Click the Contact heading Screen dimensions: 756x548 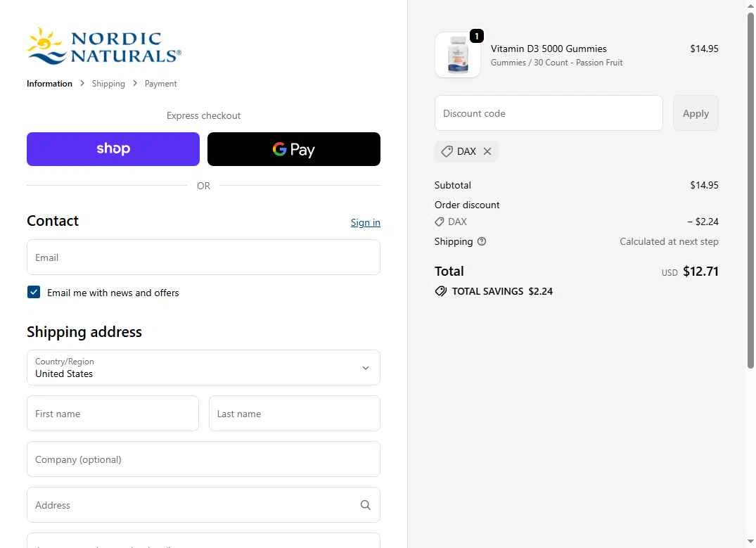(53, 221)
